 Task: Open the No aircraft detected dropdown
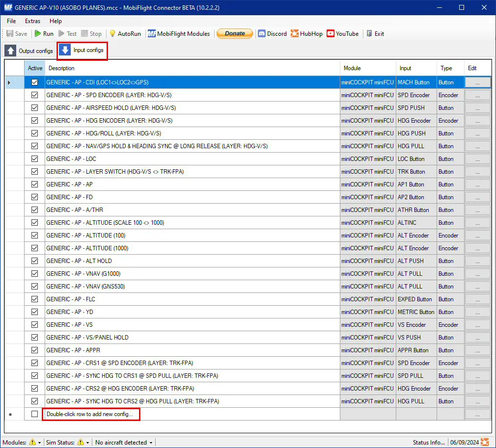coord(124,442)
